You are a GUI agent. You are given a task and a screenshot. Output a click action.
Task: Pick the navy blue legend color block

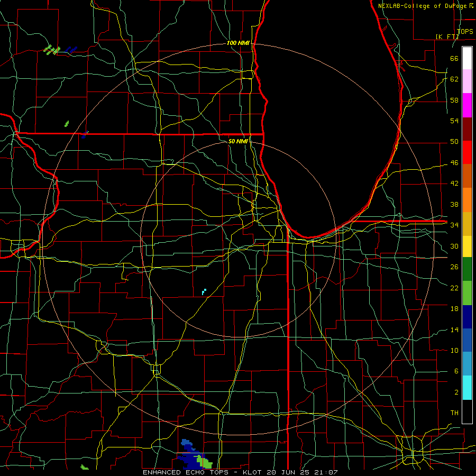coord(467,317)
